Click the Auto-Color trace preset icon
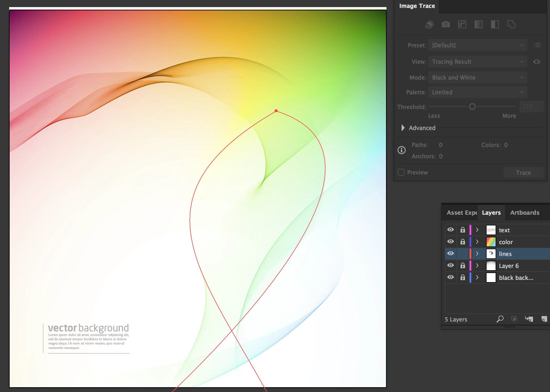 (x=429, y=25)
